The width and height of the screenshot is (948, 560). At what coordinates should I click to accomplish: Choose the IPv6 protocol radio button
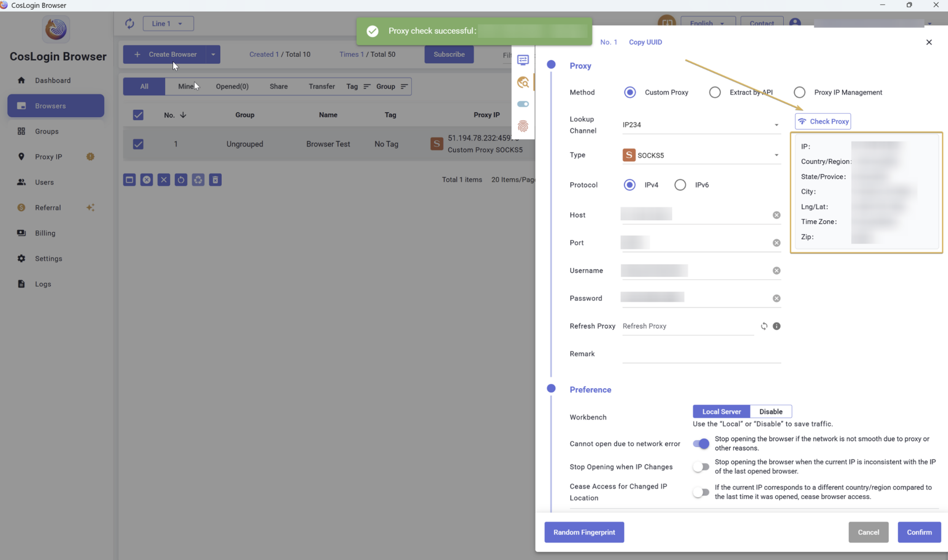[x=680, y=185]
